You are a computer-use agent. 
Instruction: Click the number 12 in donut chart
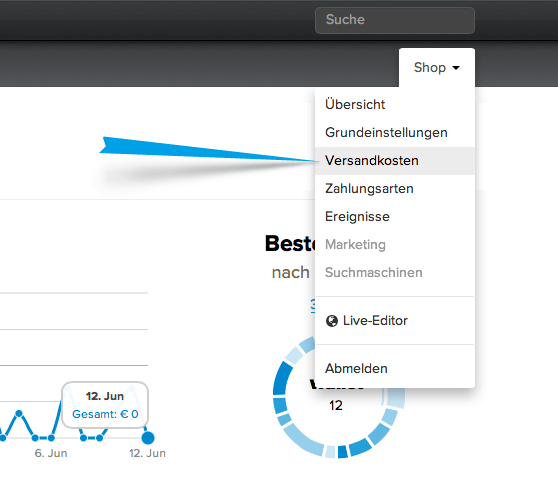point(336,405)
